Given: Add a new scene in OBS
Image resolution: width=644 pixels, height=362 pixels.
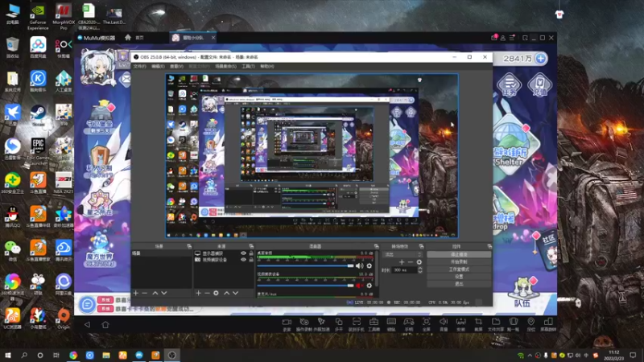Looking at the screenshot, I should 136,293.
